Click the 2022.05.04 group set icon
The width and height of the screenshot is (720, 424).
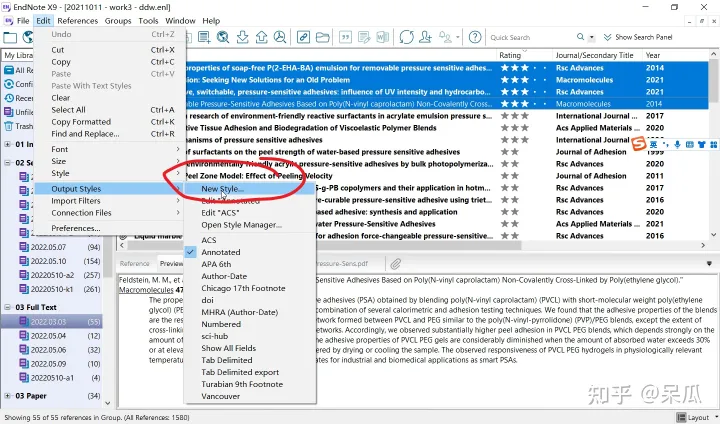[24, 336]
